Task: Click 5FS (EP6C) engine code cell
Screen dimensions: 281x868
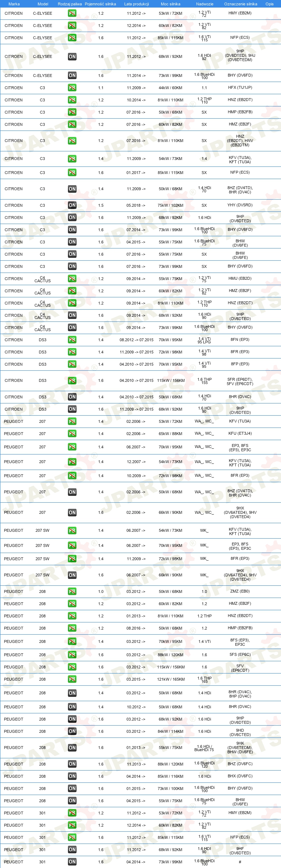Action: click(x=240, y=655)
